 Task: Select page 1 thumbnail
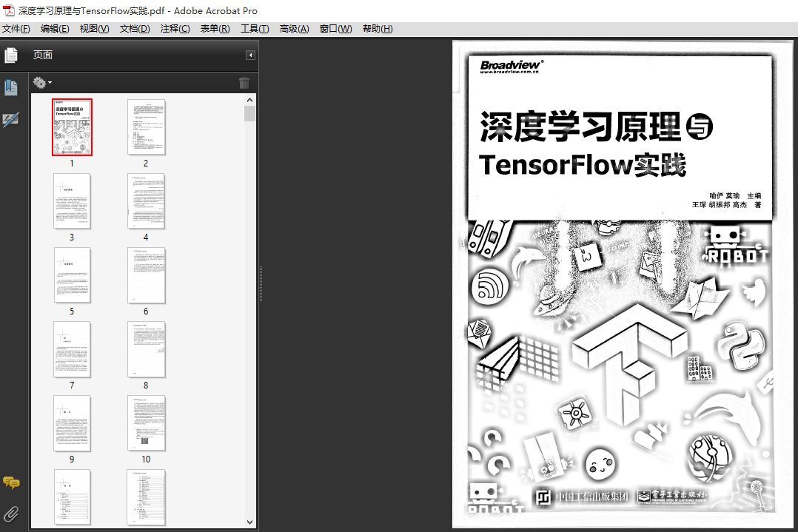pos(72,127)
